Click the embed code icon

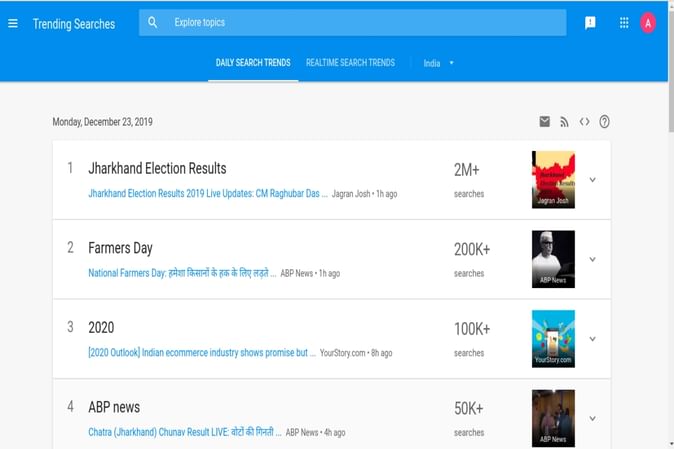pyautogui.click(x=584, y=122)
